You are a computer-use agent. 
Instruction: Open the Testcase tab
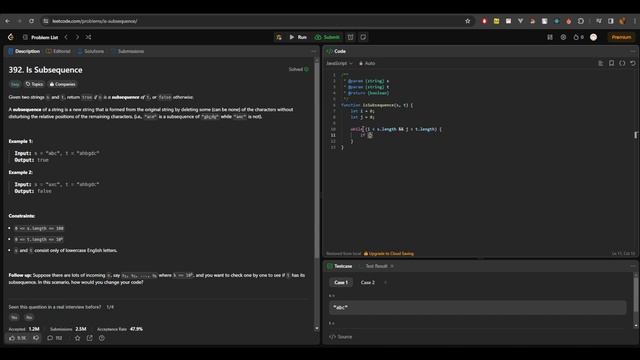click(x=340, y=266)
